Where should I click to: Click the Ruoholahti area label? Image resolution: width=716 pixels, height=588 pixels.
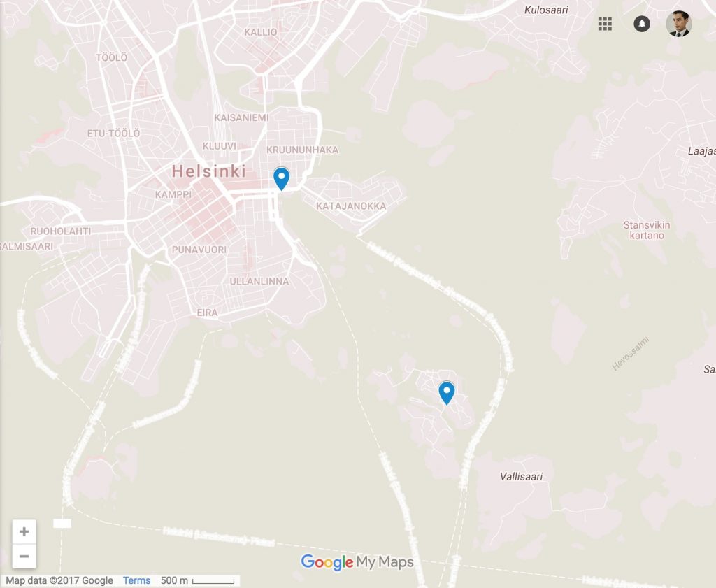tap(61, 231)
